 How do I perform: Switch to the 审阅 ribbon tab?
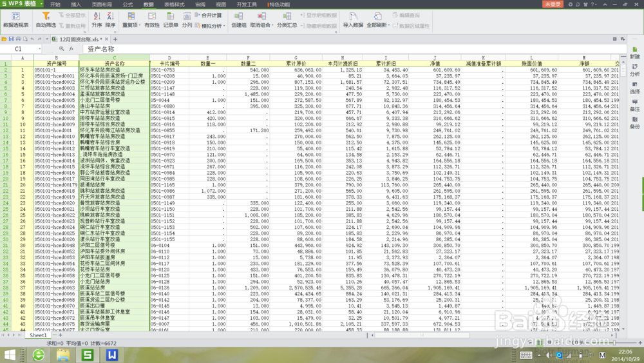[200, 5]
